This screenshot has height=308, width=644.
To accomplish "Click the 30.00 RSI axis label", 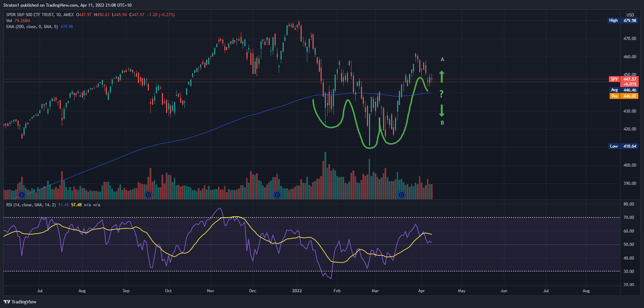I will [629, 272].
